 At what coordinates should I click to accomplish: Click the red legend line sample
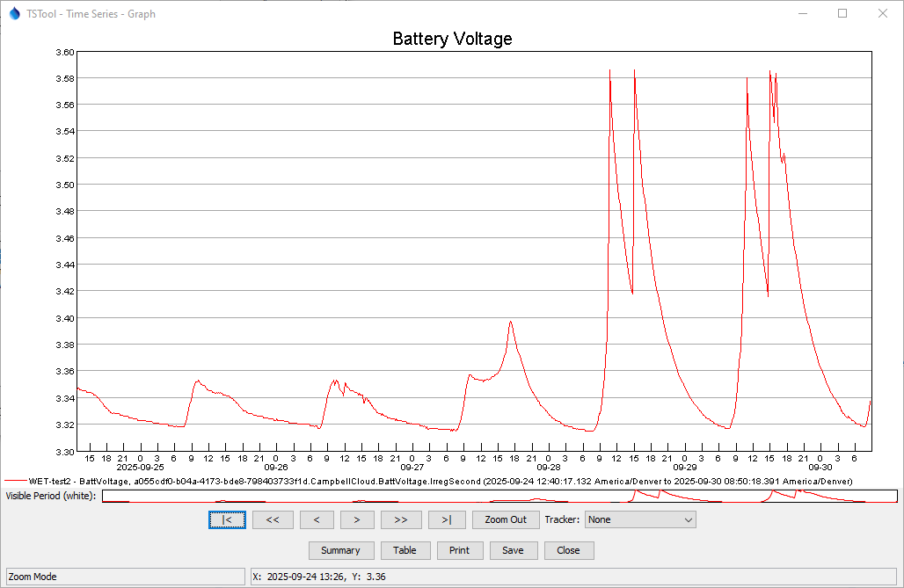[15, 482]
